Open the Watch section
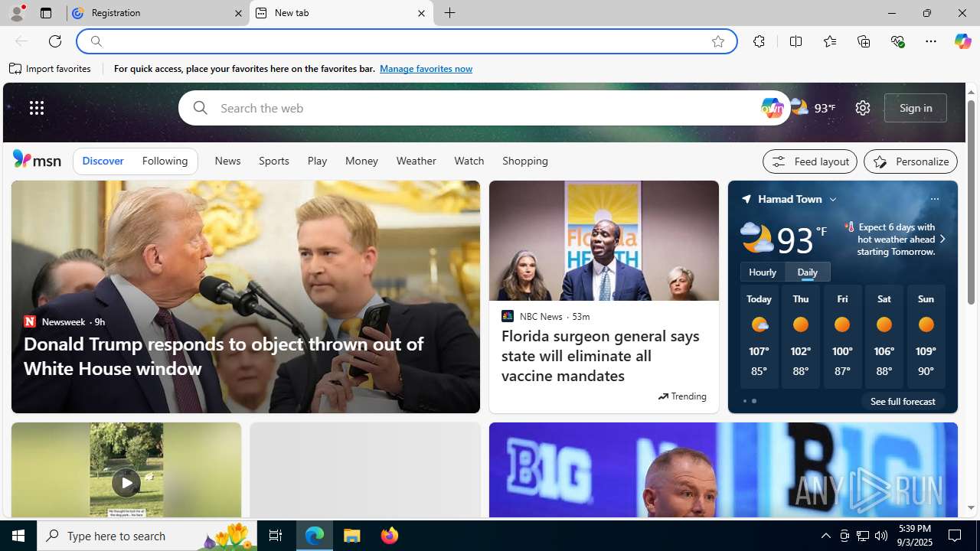 point(469,161)
